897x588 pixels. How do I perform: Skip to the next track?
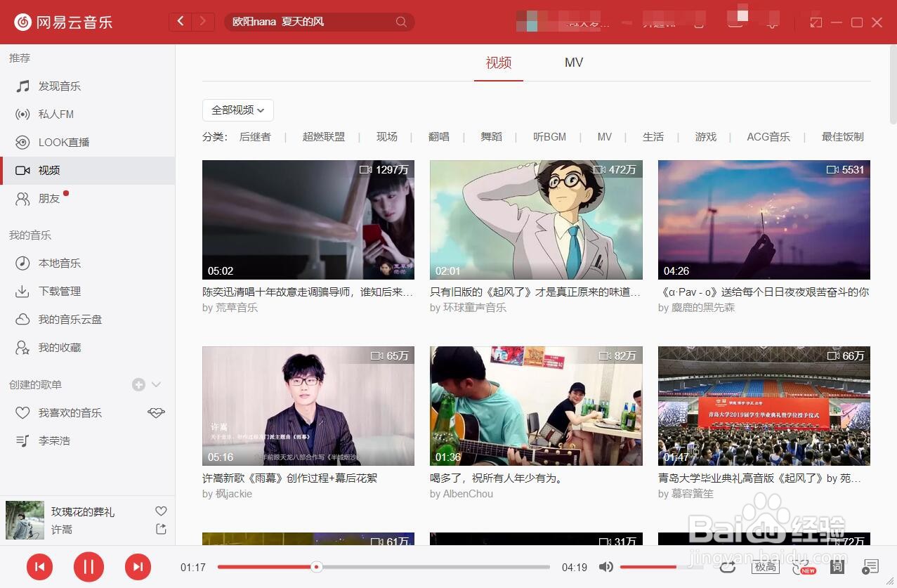point(138,567)
